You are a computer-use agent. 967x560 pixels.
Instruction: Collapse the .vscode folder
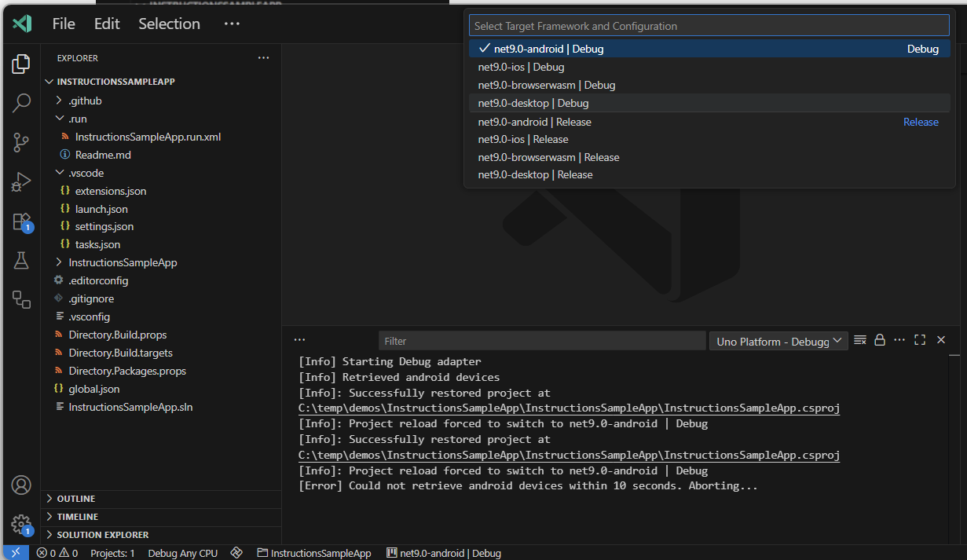tap(161, 173)
